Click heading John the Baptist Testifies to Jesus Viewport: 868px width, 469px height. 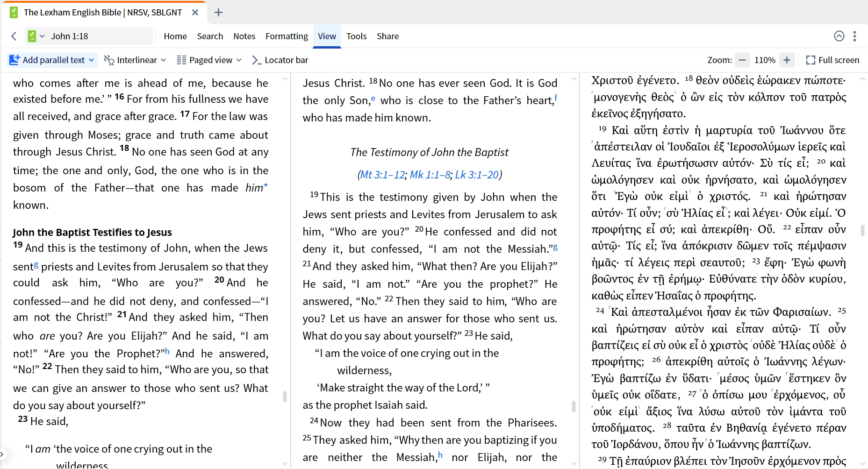(x=92, y=232)
